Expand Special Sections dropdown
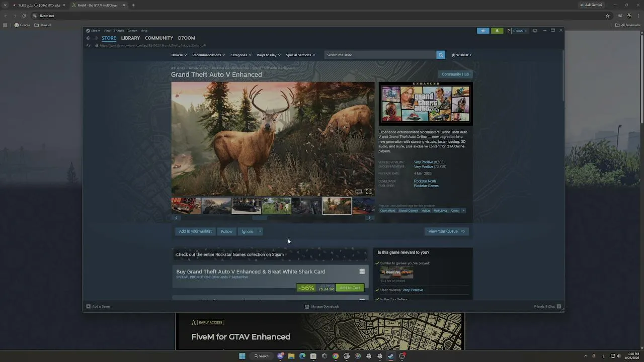This screenshot has height=362, width=644. [300, 55]
